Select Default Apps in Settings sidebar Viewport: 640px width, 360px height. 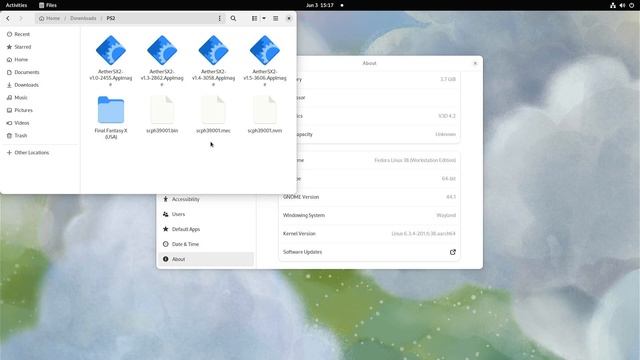click(206, 229)
